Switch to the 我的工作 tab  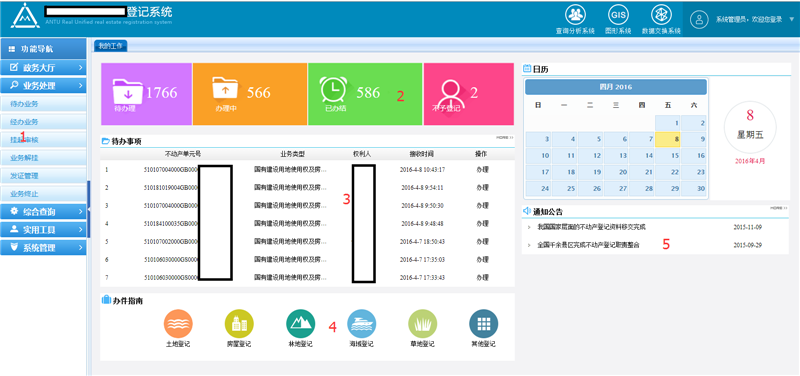(x=111, y=46)
